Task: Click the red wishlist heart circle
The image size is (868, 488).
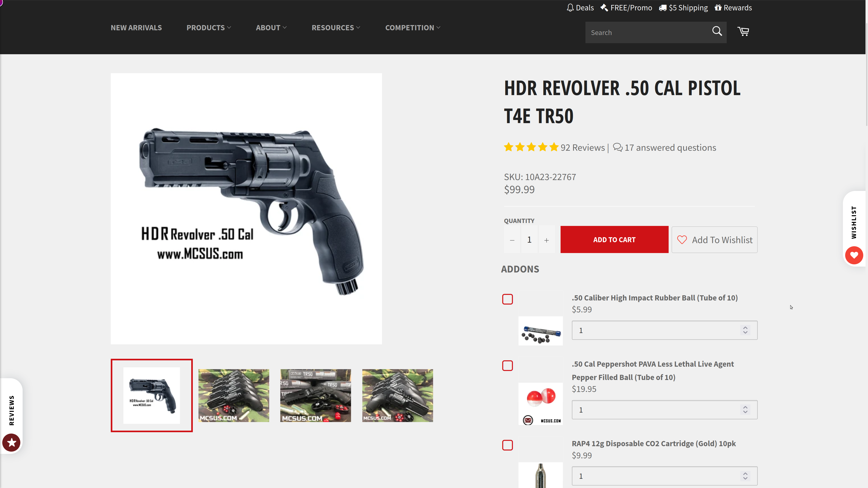Action: pos(854,255)
